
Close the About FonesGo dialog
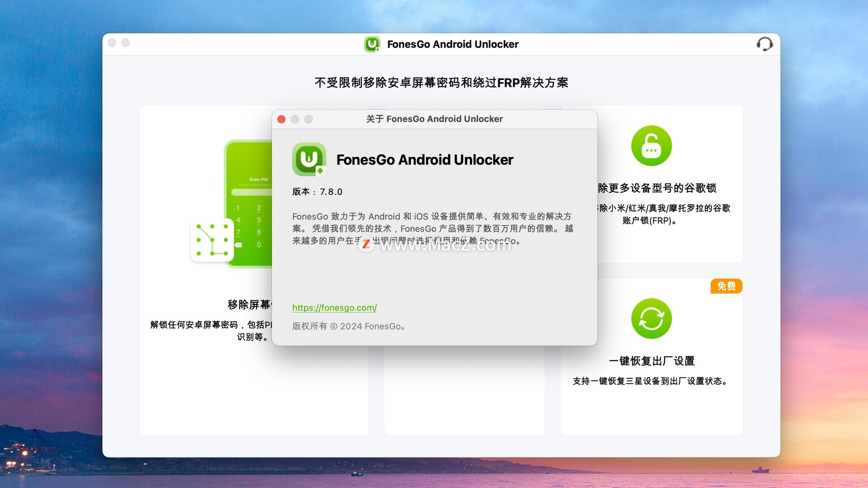(x=281, y=119)
